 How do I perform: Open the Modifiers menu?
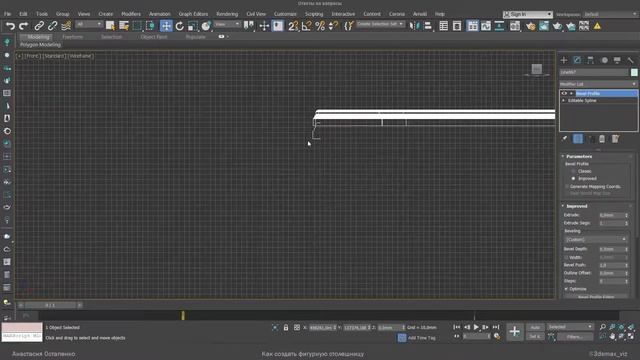tap(131, 14)
